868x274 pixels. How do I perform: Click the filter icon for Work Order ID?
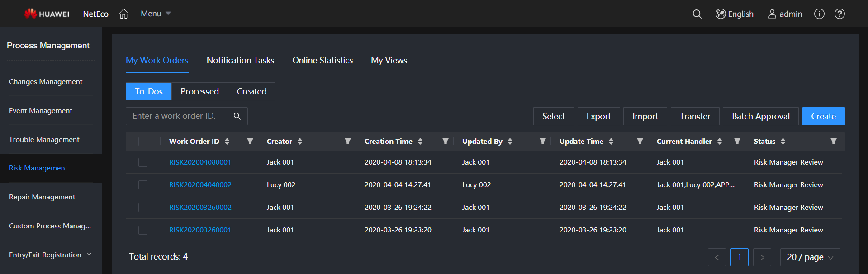coord(250,142)
